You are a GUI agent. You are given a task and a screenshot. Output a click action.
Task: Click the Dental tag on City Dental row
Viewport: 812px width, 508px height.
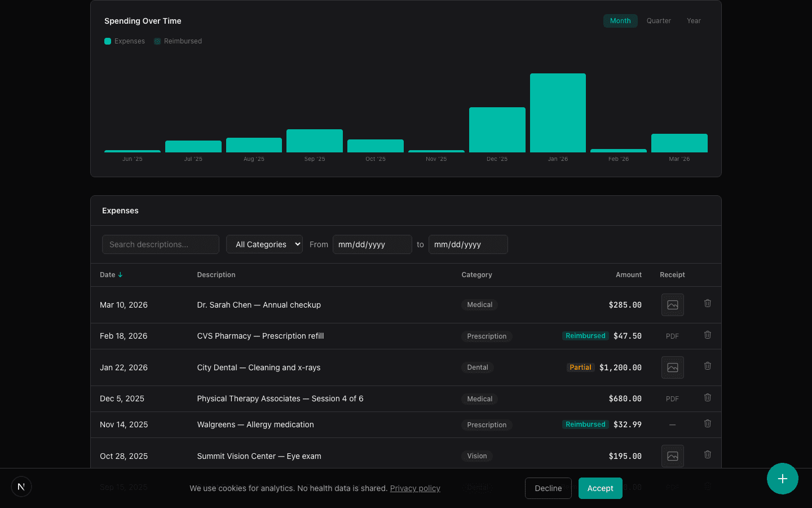(x=478, y=367)
